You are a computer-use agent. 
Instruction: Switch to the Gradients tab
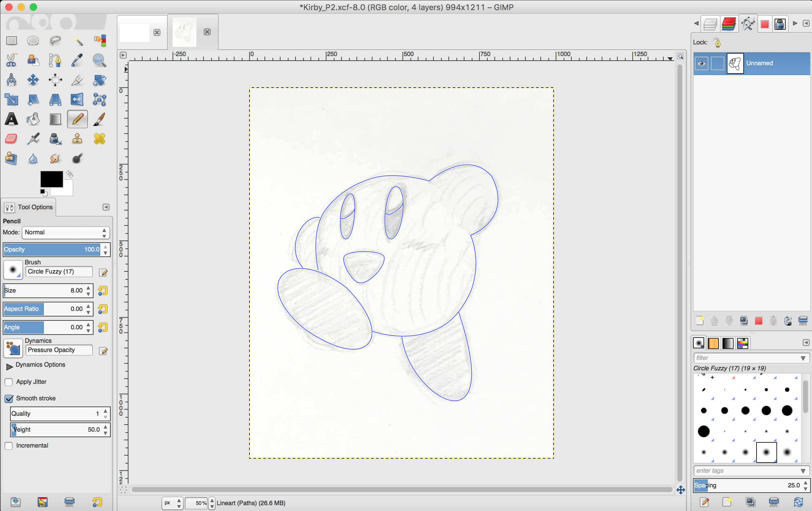click(728, 343)
